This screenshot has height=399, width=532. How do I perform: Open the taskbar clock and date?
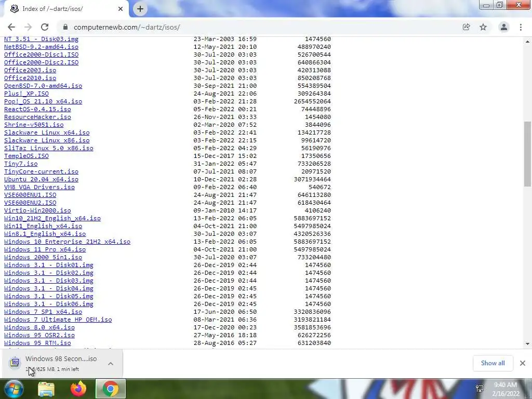tap(506, 389)
